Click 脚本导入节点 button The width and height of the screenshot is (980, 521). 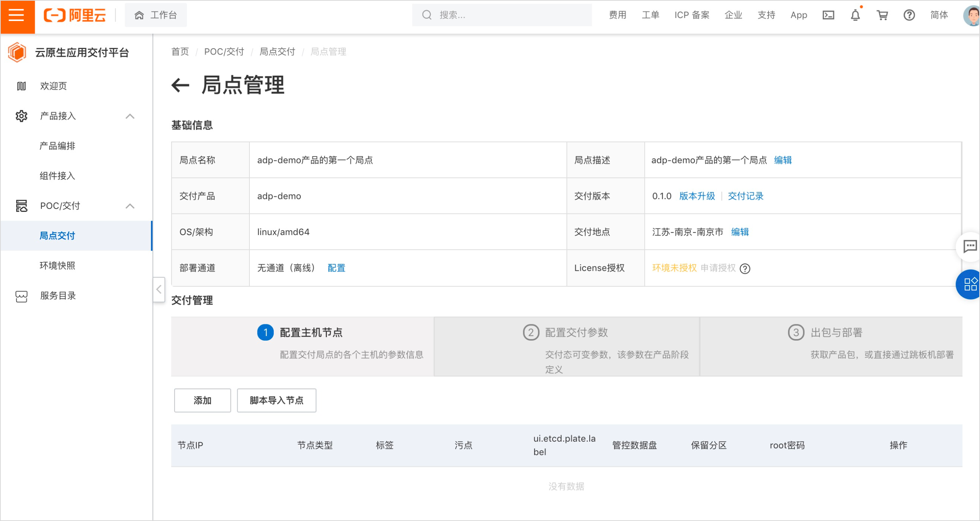[x=277, y=401]
